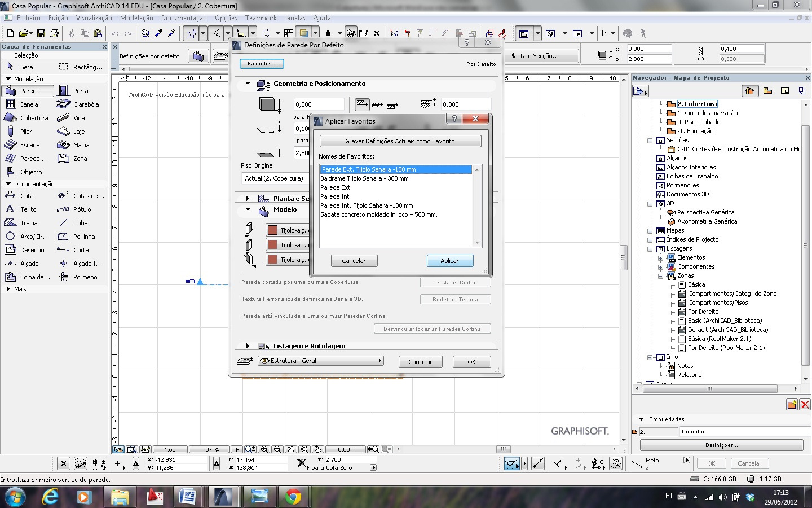The height and width of the screenshot is (508, 812).
Task: Open the Ficheiro menu
Action: [28, 18]
